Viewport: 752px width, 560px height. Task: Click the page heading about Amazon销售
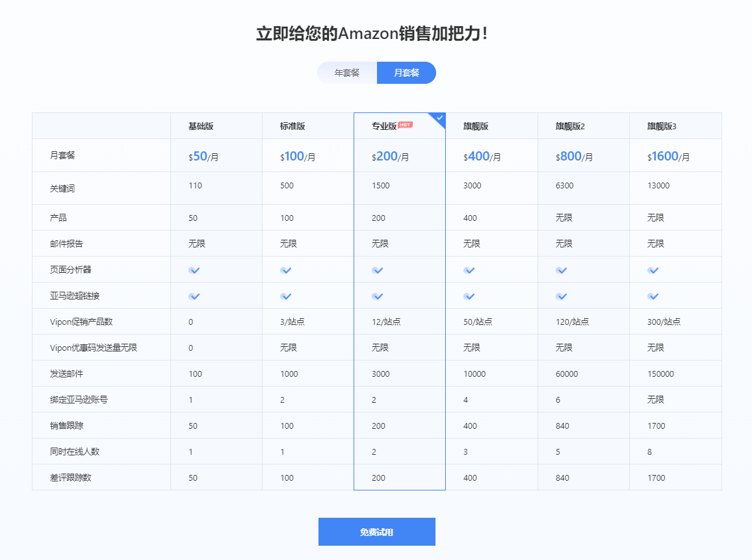tap(372, 34)
